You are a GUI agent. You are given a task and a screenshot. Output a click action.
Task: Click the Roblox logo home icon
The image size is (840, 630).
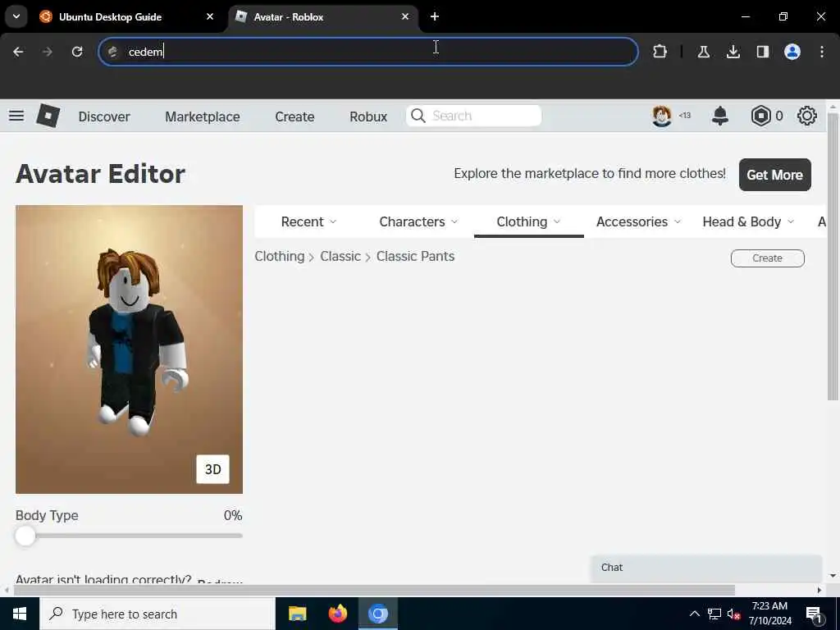point(48,116)
